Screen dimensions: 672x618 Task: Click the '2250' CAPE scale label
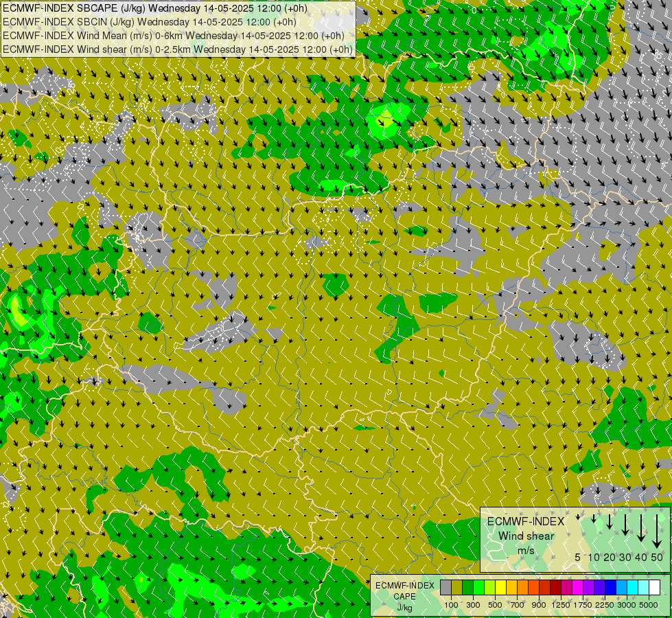pos(605,605)
